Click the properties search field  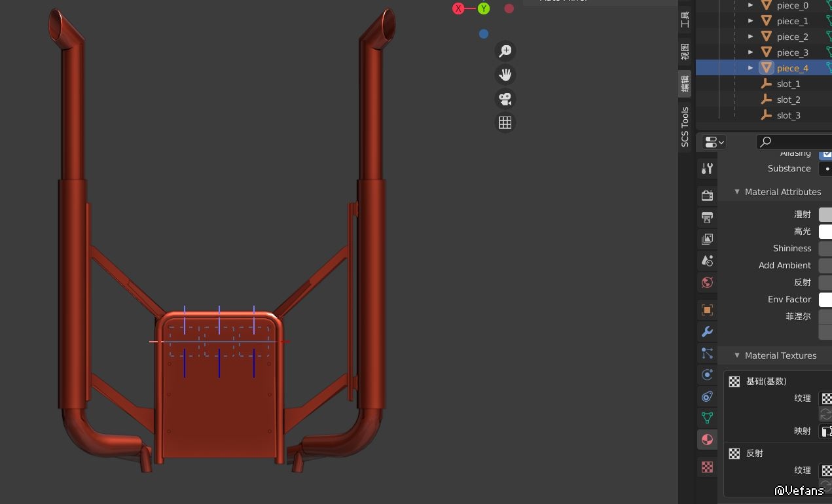794,142
